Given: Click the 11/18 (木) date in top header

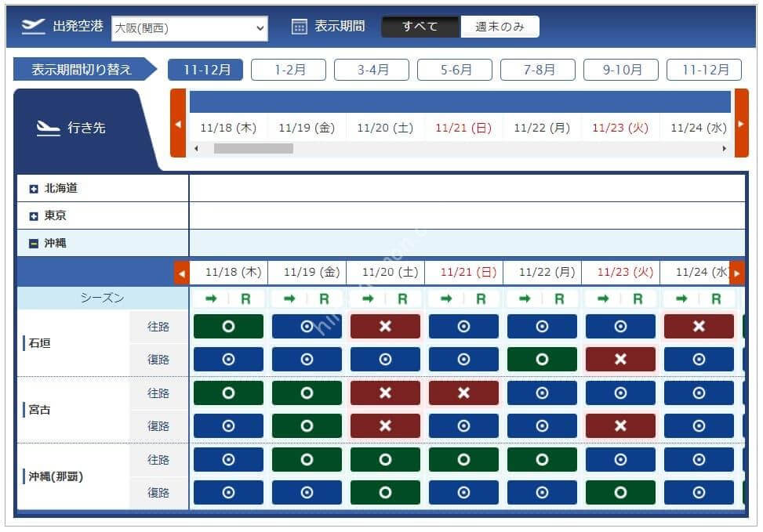Looking at the screenshot, I should pos(228,128).
